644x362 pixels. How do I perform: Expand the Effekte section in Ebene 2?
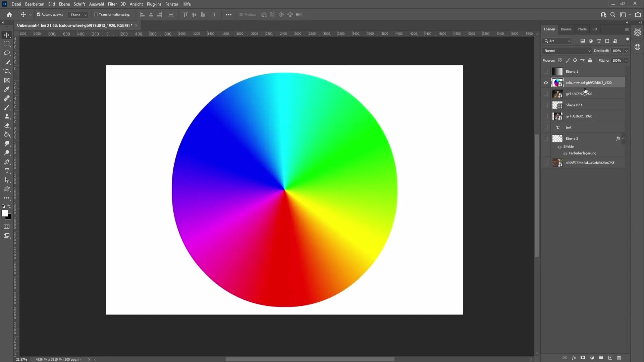point(623,138)
